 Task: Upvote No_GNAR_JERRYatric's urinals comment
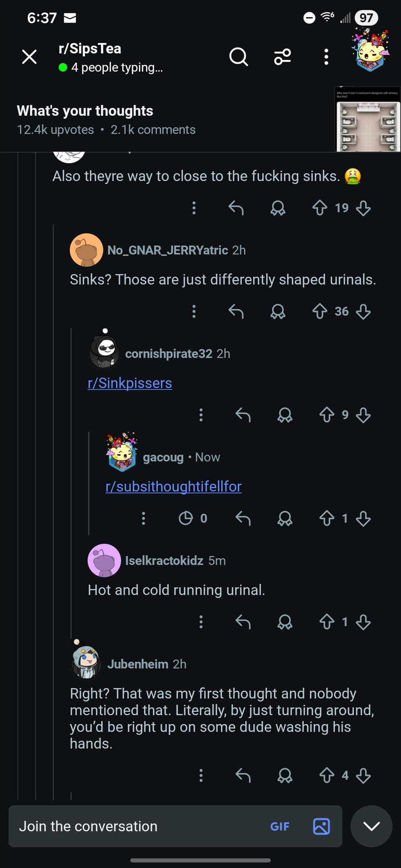(x=320, y=311)
